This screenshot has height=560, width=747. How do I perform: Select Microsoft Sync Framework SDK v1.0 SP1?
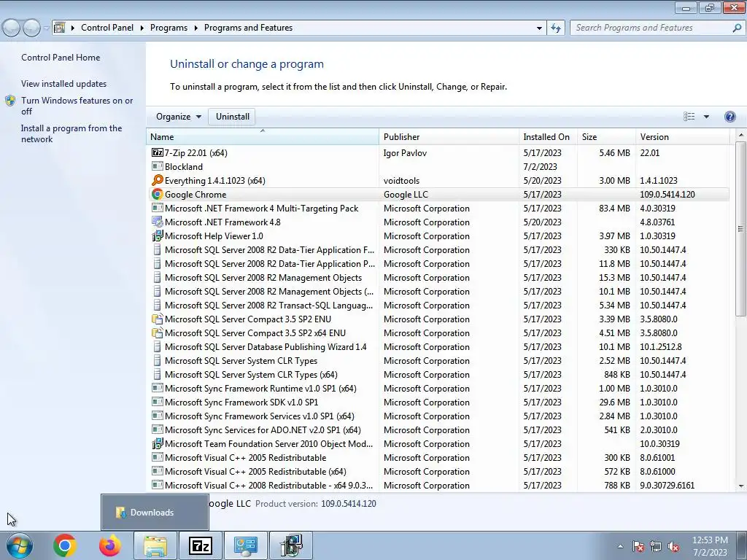438,402
